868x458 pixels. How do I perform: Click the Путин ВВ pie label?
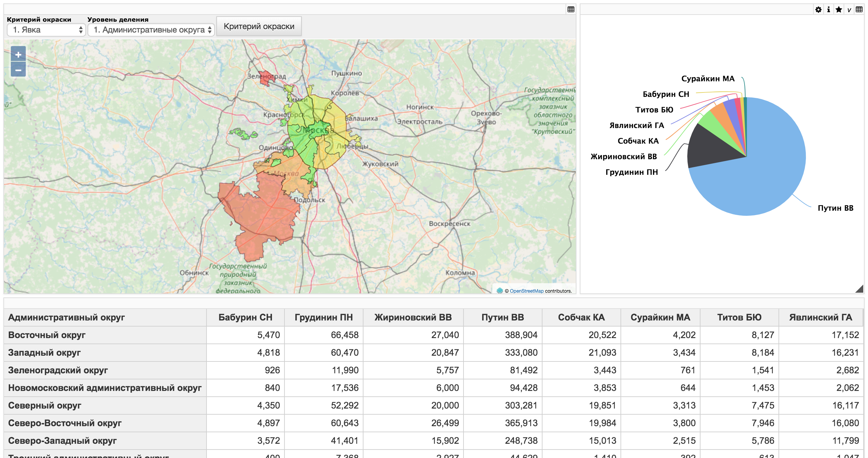(x=835, y=208)
